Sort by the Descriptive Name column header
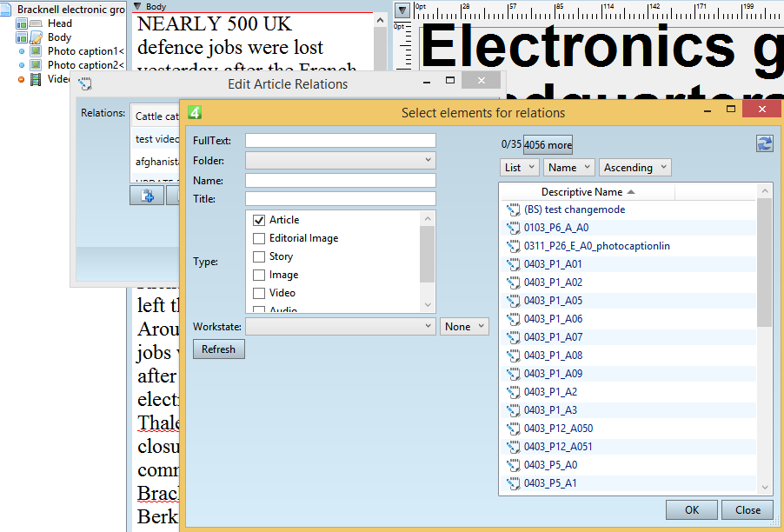The height and width of the screenshot is (532, 784). (x=588, y=192)
